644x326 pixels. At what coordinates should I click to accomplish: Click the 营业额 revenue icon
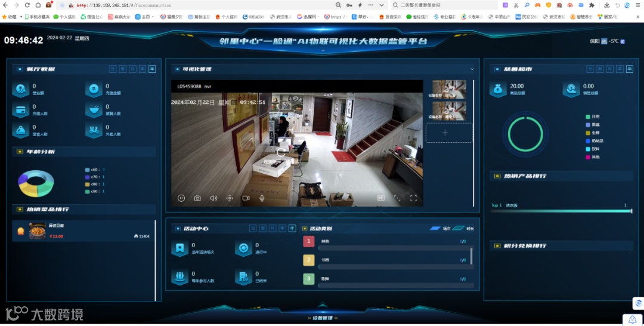pos(20,89)
